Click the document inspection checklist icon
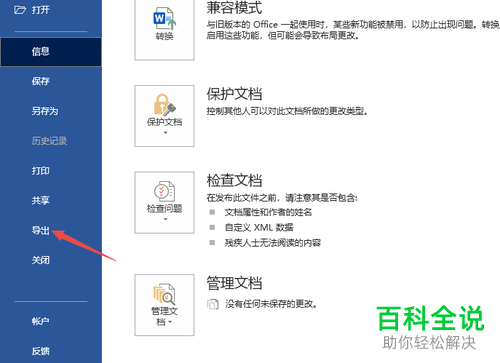Image resolution: width=500 pixels, height=363 pixels. tap(164, 191)
